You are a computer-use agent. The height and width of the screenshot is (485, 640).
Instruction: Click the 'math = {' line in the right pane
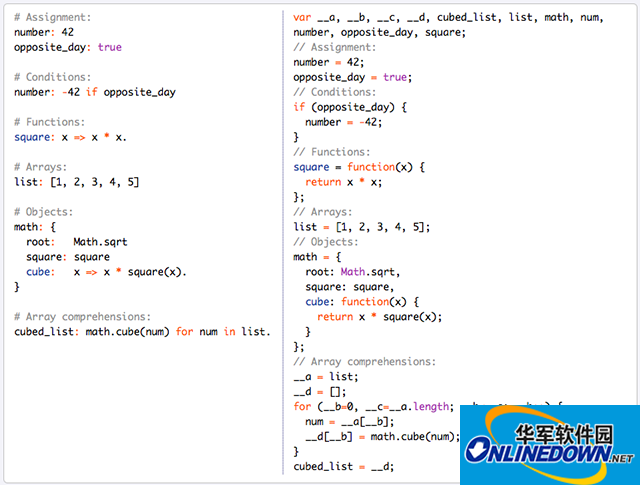[317, 257]
